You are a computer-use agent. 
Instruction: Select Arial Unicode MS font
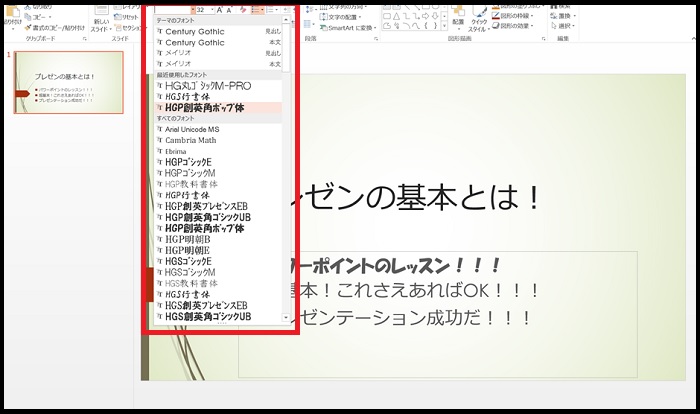pyautogui.click(x=218, y=129)
